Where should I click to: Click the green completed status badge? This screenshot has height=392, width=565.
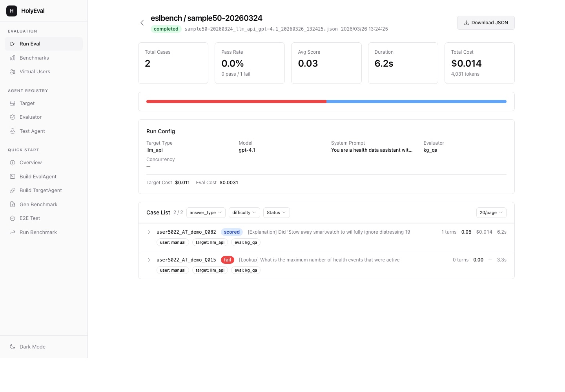166,29
